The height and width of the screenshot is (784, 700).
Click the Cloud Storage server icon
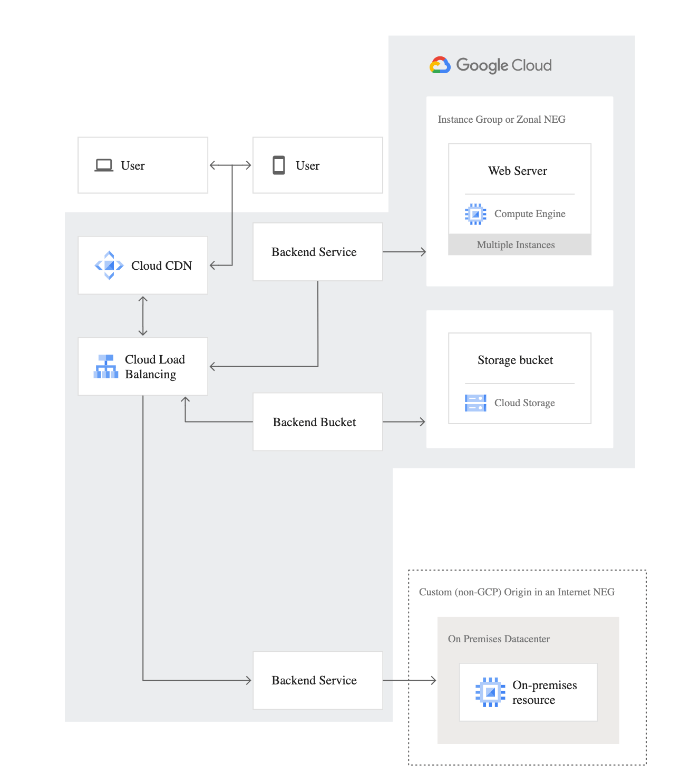pos(475,403)
